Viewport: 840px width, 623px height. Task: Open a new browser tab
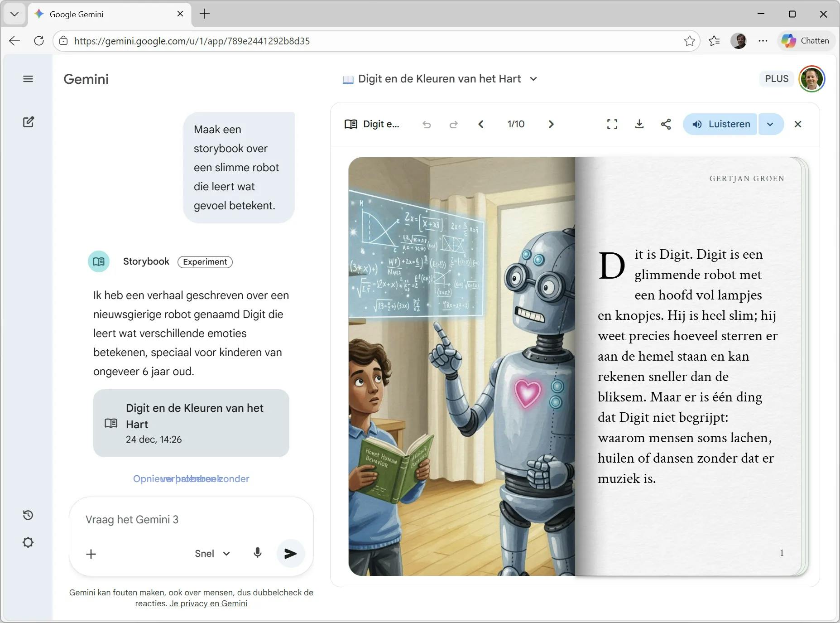[205, 14]
